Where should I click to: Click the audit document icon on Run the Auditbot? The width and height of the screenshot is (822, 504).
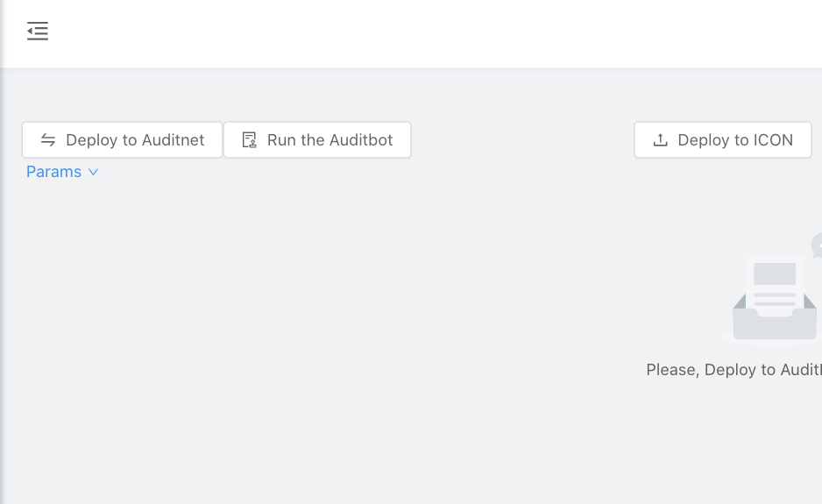pyautogui.click(x=249, y=140)
